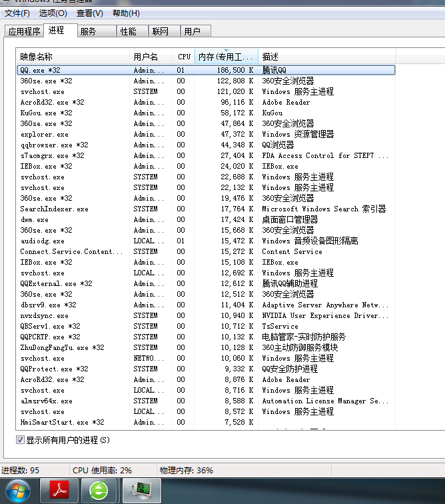Sort by 用户名 column header
445x504 pixels.
coord(151,57)
